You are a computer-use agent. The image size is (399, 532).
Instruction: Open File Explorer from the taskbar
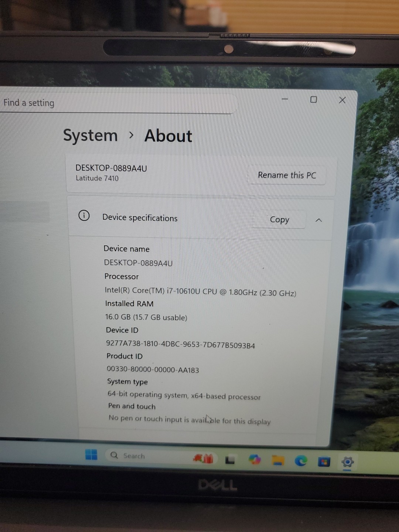(x=278, y=460)
